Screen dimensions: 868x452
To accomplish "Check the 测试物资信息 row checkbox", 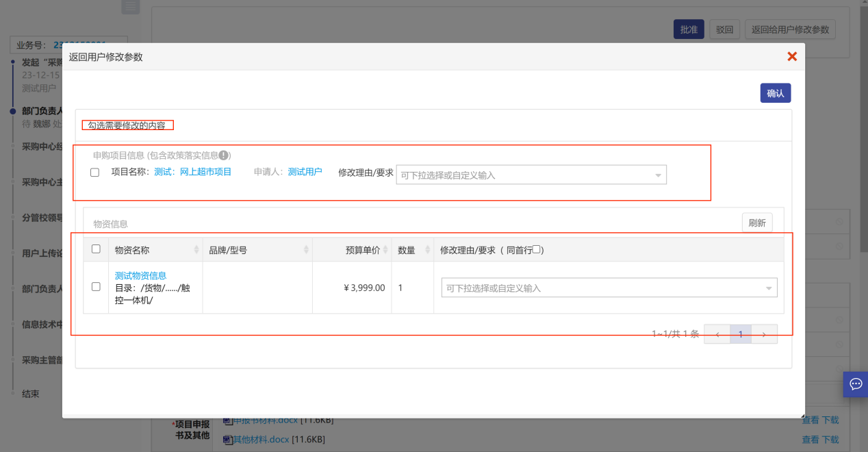I will click(x=96, y=287).
